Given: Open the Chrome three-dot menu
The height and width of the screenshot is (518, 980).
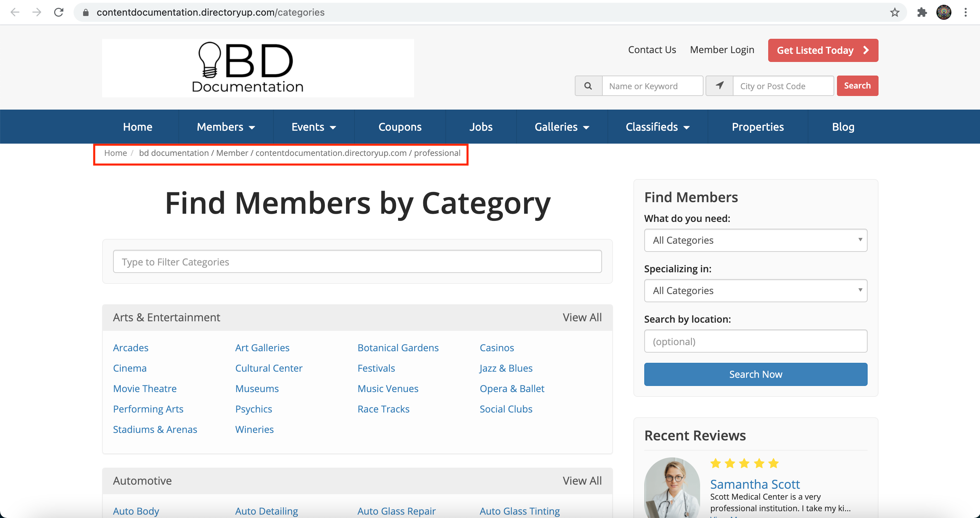Looking at the screenshot, I should (966, 12).
